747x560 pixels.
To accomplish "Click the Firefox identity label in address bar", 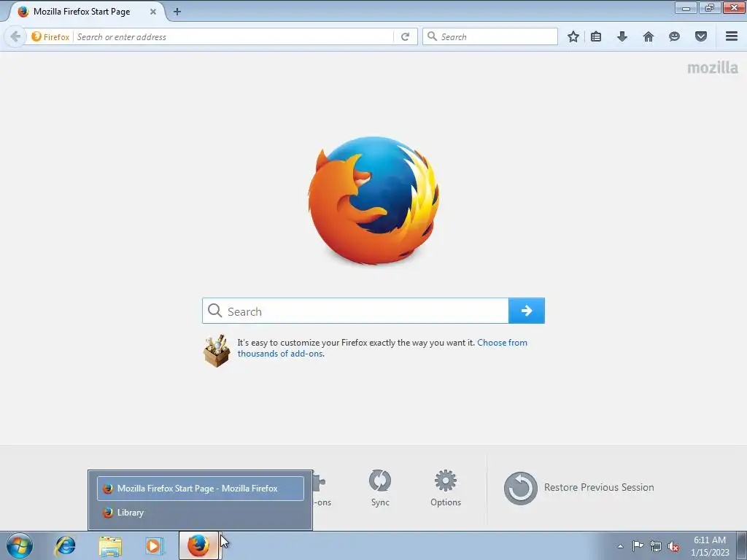I will tap(50, 36).
